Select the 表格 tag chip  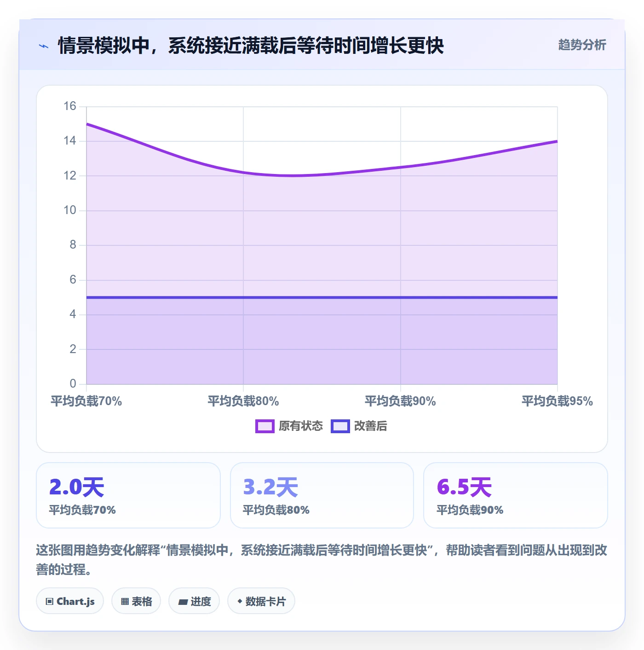pyautogui.click(x=136, y=601)
